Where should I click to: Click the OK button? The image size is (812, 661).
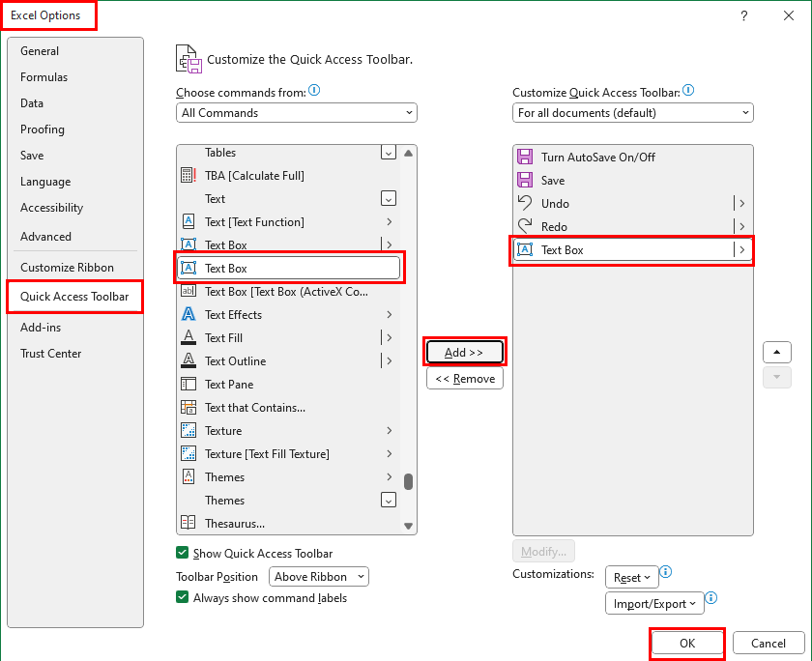[687, 643]
